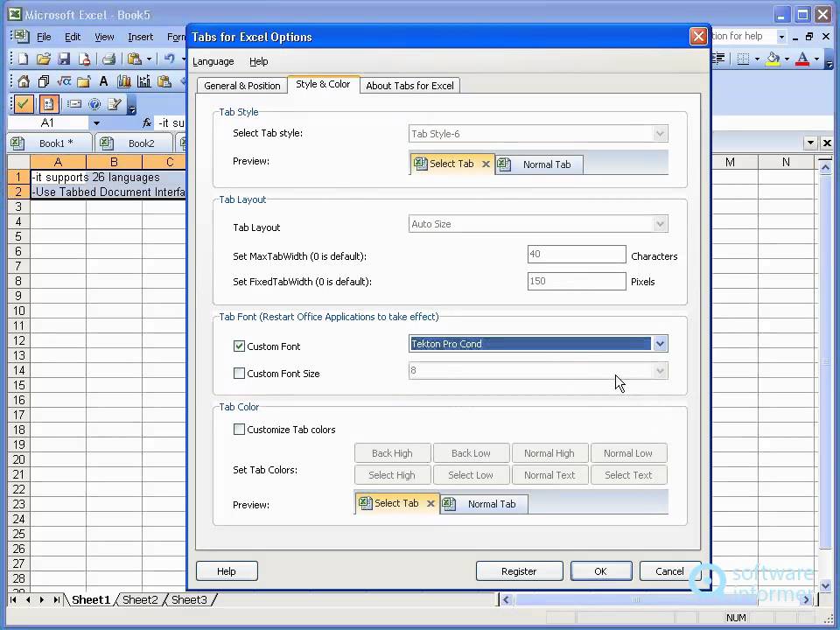Click the blue question mark help icon

[94, 104]
